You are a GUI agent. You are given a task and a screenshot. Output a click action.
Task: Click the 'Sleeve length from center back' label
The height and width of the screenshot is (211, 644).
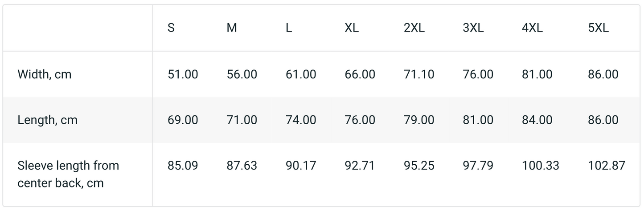pyautogui.click(x=68, y=174)
